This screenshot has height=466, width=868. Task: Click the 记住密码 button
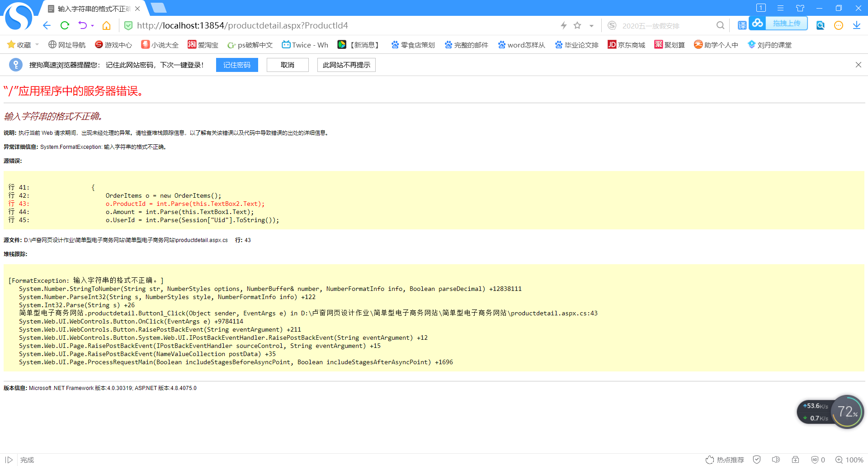(237, 65)
